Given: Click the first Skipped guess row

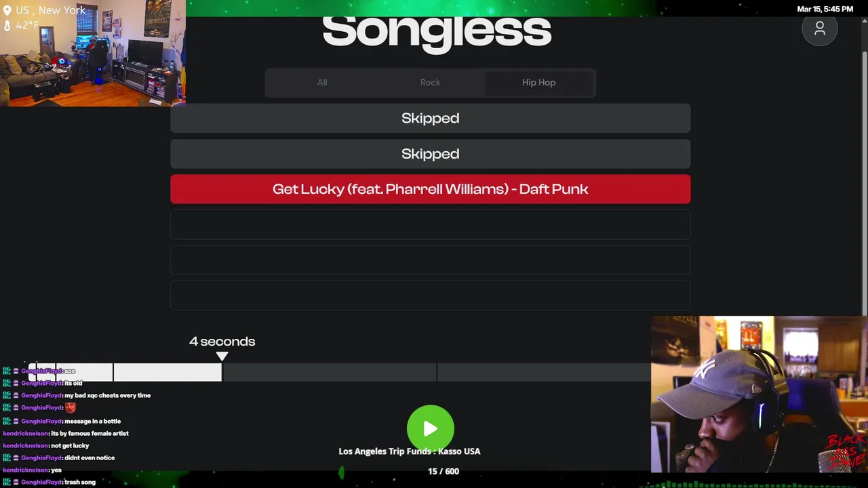Looking at the screenshot, I should point(431,118).
